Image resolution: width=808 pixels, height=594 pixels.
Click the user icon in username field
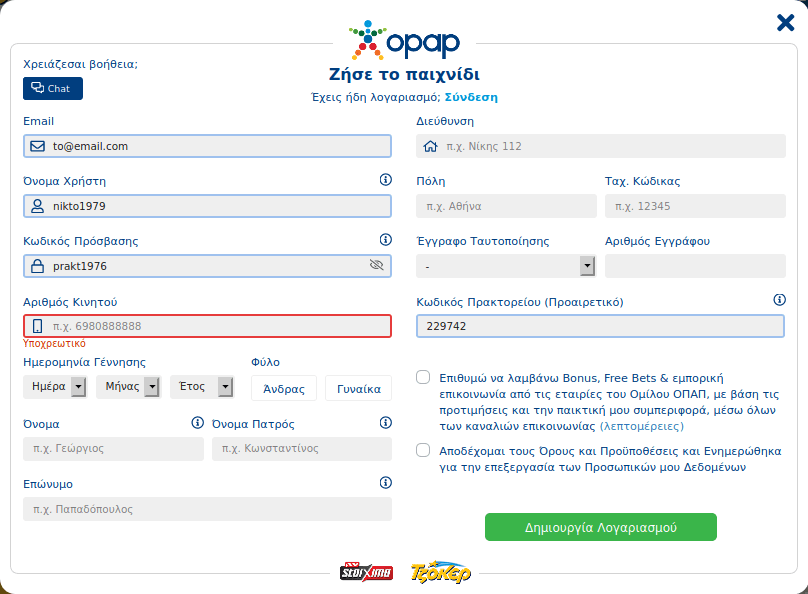[38, 206]
